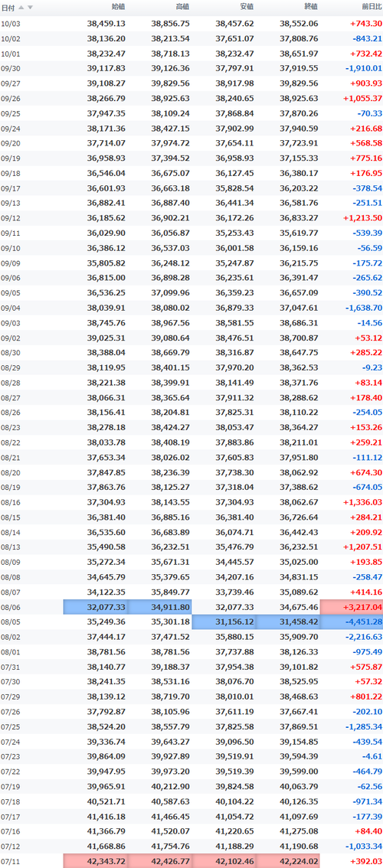The image size is (383, 868).
Task: Click the change value -1,638.70
Action: [x=364, y=308]
